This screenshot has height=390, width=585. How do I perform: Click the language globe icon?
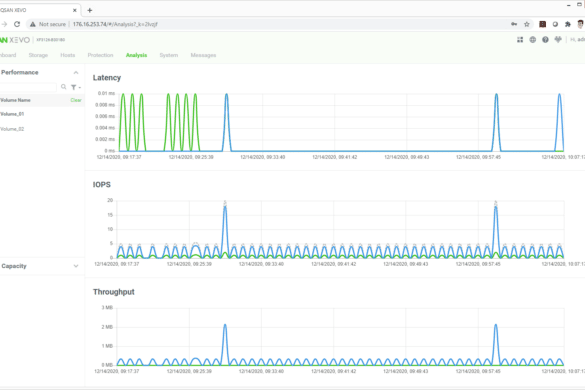533,40
